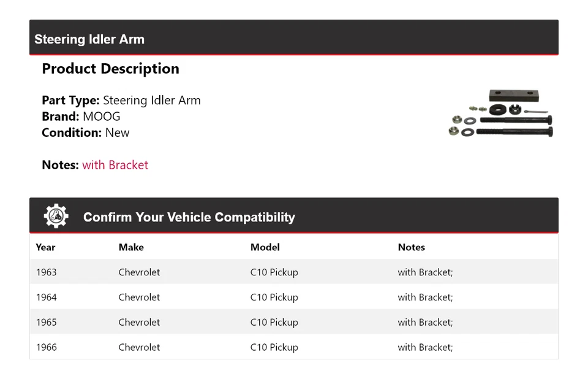The width and height of the screenshot is (588, 379).
Task: Click the Model column header
Action: (265, 247)
